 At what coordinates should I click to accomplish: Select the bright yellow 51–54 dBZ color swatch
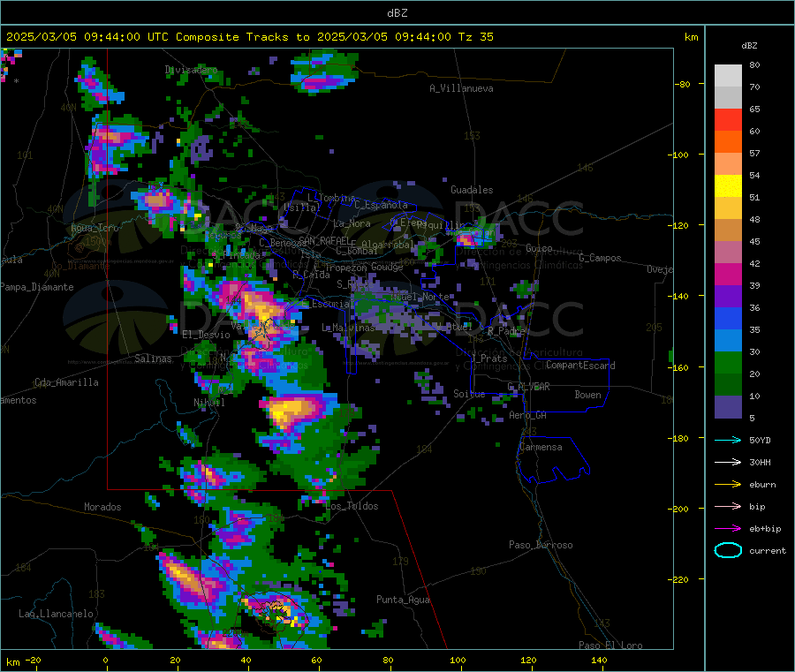pos(728,186)
